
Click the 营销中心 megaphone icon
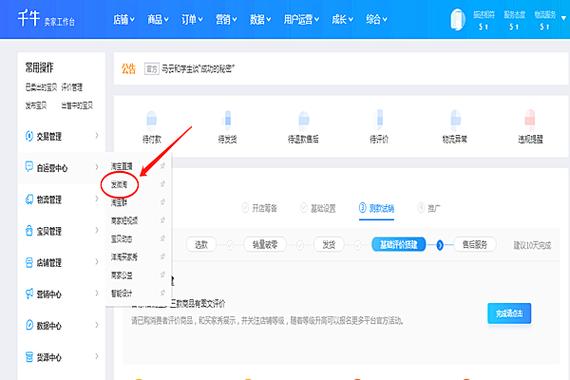click(29, 293)
